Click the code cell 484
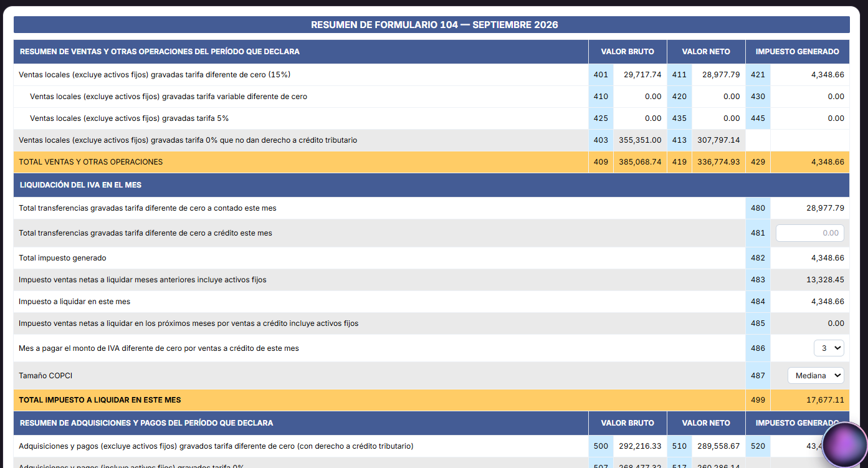The image size is (868, 468). (x=758, y=302)
